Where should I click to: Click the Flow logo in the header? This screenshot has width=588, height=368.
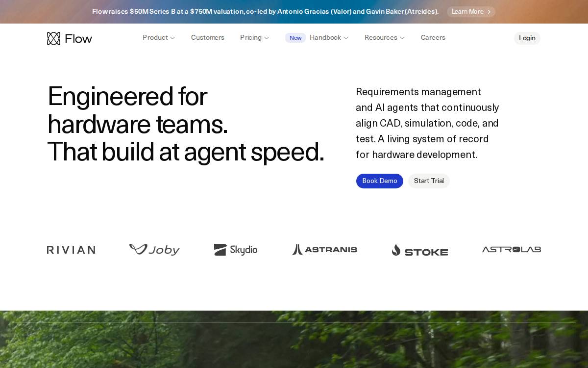pos(69,38)
